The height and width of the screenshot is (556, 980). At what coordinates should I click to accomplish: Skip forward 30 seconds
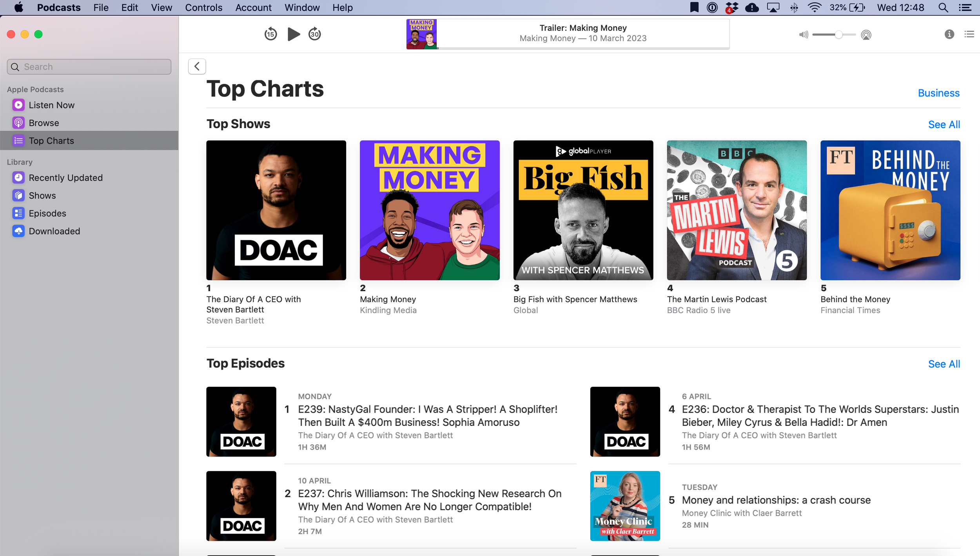315,34
